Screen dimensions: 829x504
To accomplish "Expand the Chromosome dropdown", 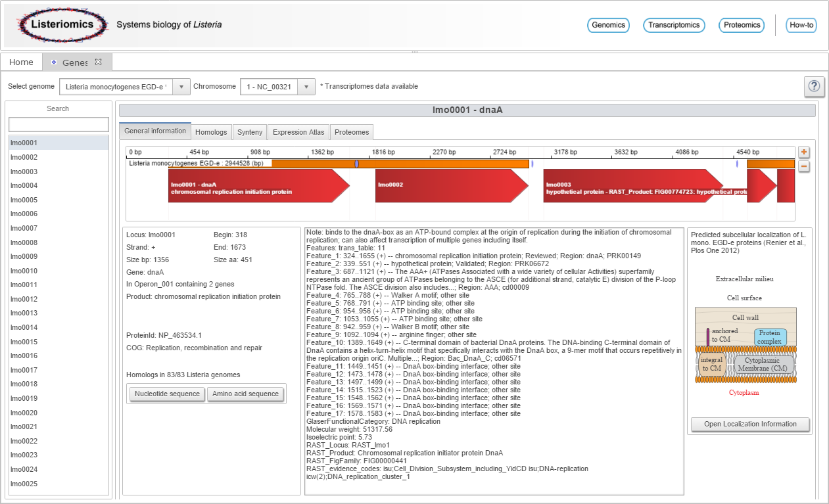I will point(277,87).
